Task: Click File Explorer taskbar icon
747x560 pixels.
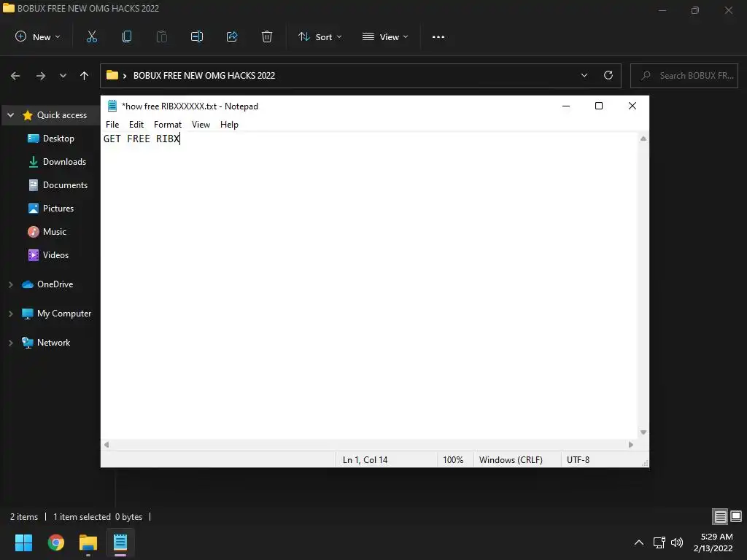Action: (88, 542)
